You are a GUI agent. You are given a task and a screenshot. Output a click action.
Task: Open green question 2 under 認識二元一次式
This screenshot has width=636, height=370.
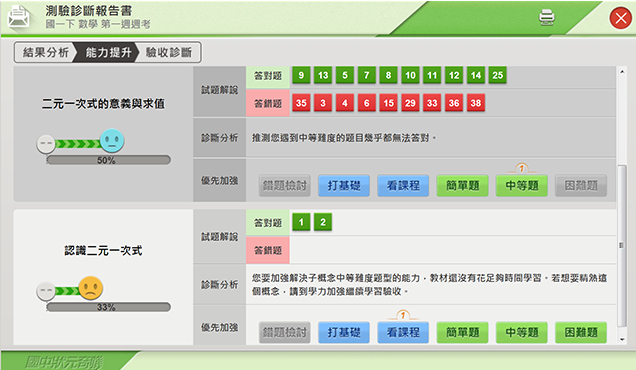(323, 222)
